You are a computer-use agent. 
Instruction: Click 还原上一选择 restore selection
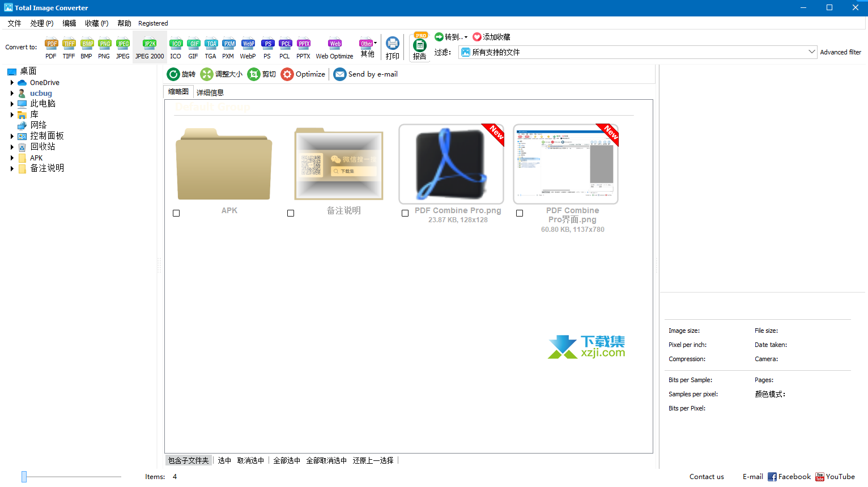click(373, 460)
